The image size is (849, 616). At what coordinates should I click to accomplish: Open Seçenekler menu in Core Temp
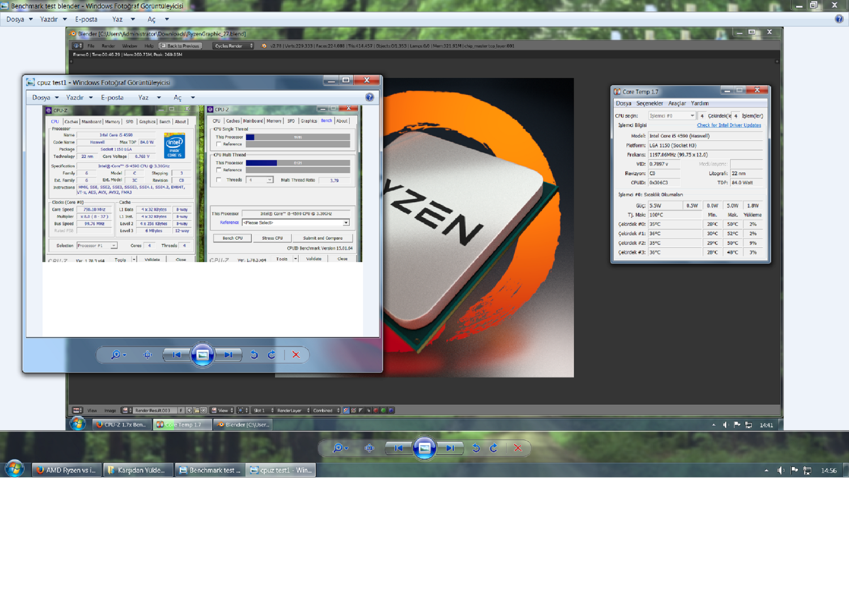coord(649,103)
